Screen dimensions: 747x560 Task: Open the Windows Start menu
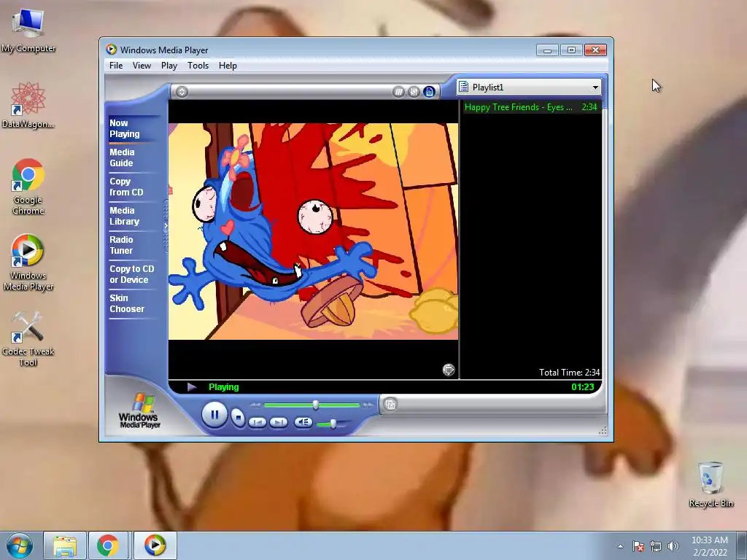click(19, 545)
